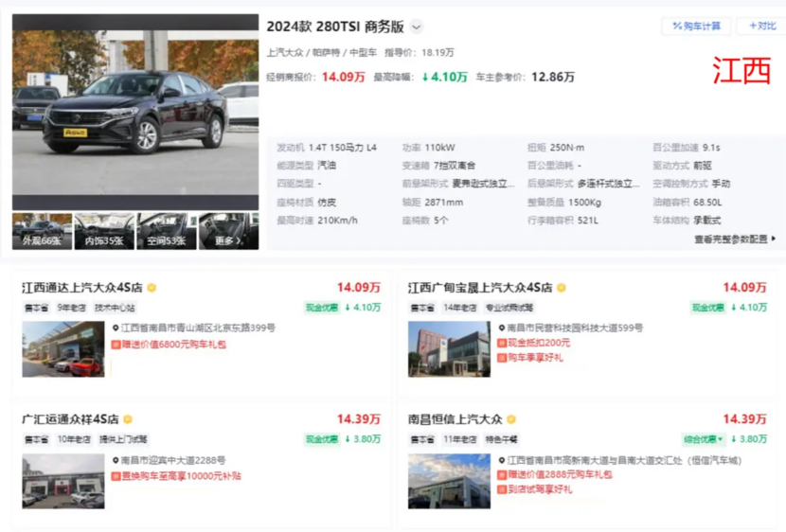Viewport: 786px width, 532px height.
Task: Click the 最高降幅 4.10万 value
Action: pos(444,77)
